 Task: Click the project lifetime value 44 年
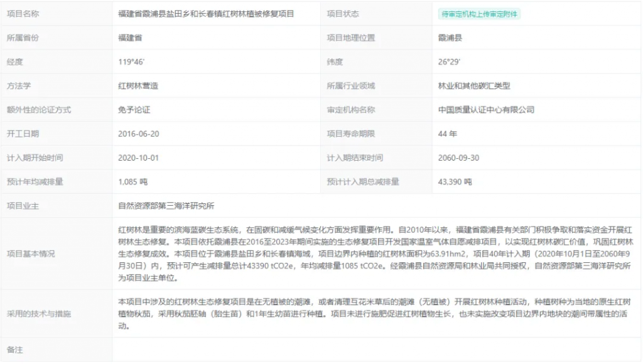pyautogui.click(x=448, y=134)
